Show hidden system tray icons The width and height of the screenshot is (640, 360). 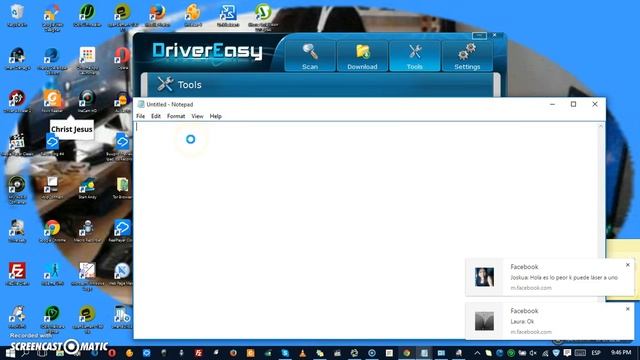[x=477, y=353]
